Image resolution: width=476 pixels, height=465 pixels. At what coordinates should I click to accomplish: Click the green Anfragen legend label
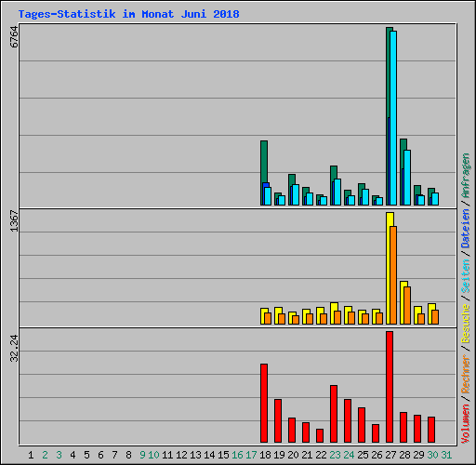tap(466, 176)
